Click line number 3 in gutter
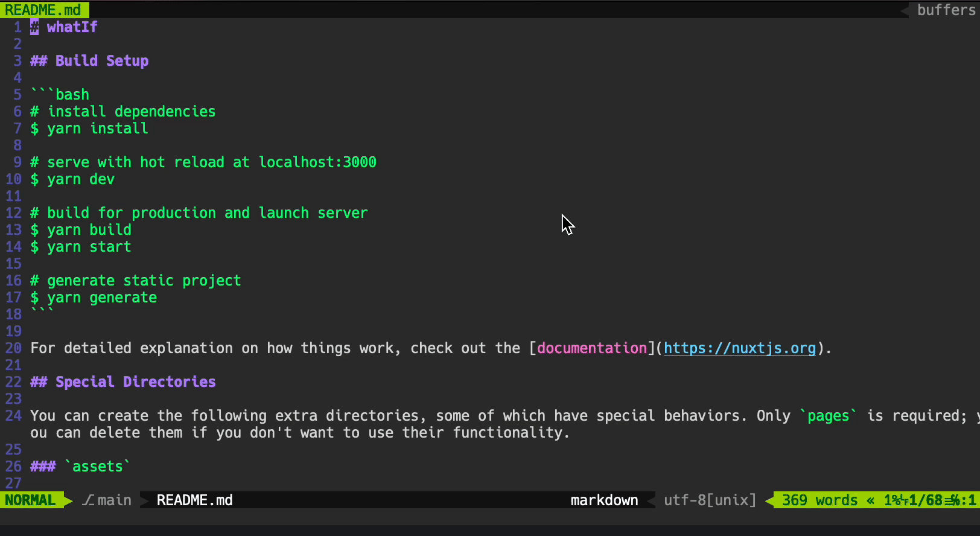Screen dimensions: 980x536 pyautogui.click(x=17, y=61)
